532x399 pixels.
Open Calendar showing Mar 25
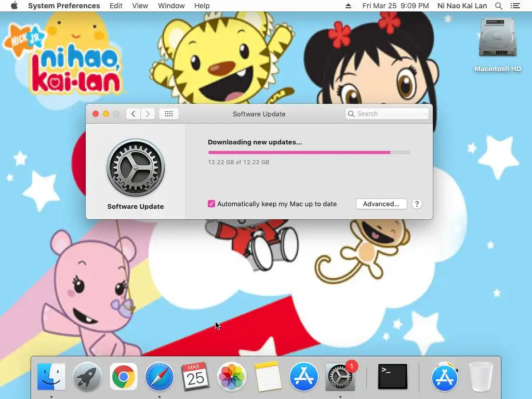[195, 377]
